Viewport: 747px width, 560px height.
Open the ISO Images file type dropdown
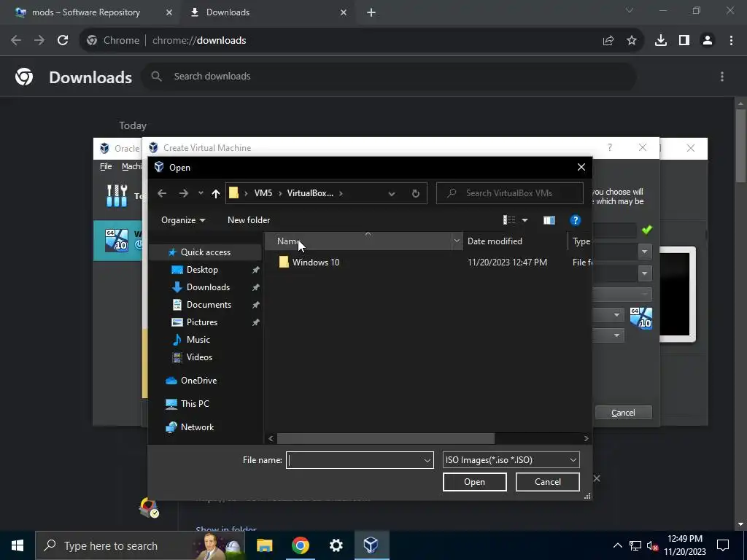coord(511,460)
